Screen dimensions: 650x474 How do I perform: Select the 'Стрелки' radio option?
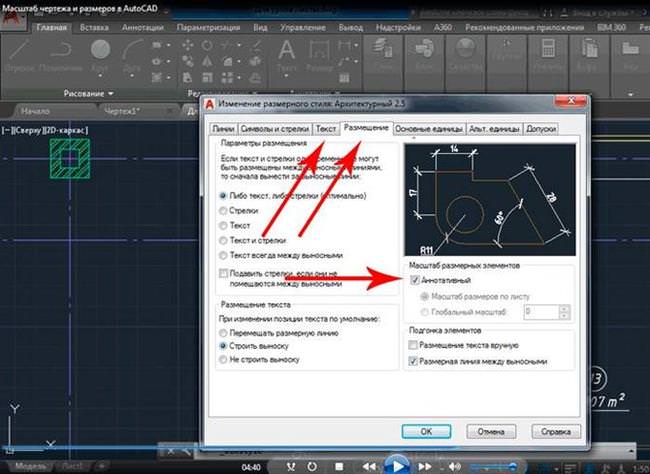point(223,211)
